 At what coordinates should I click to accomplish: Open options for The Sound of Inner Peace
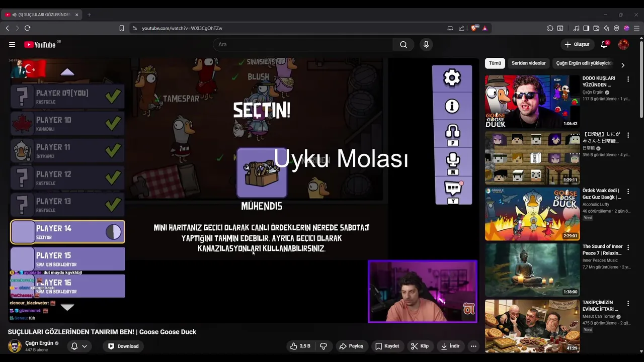628,247
